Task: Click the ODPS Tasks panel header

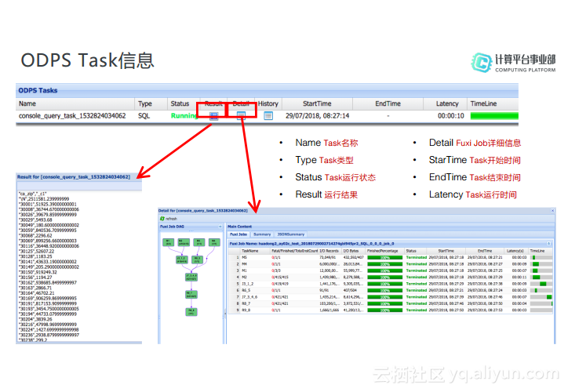Action: 267,90
